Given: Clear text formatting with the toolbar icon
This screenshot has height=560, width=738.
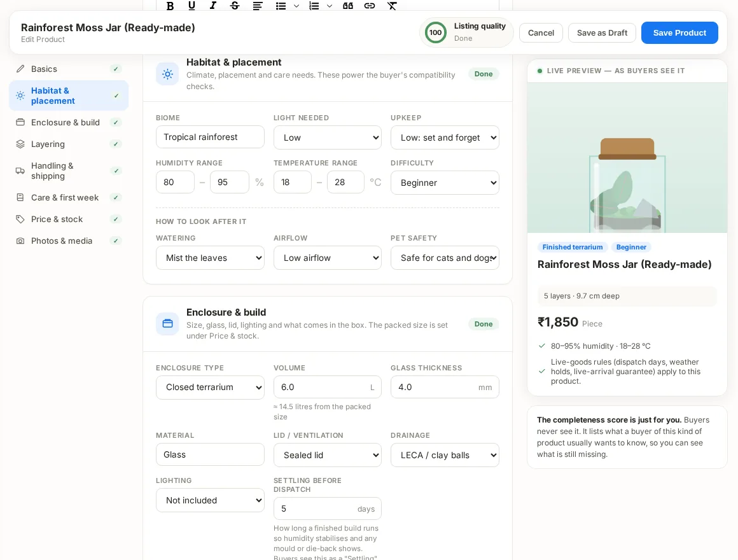Looking at the screenshot, I should (392, 6).
